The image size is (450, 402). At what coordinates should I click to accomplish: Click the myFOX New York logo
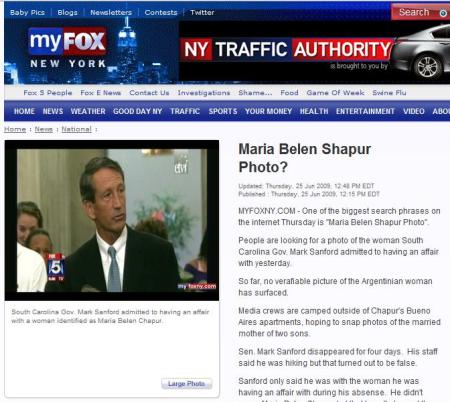(68, 48)
